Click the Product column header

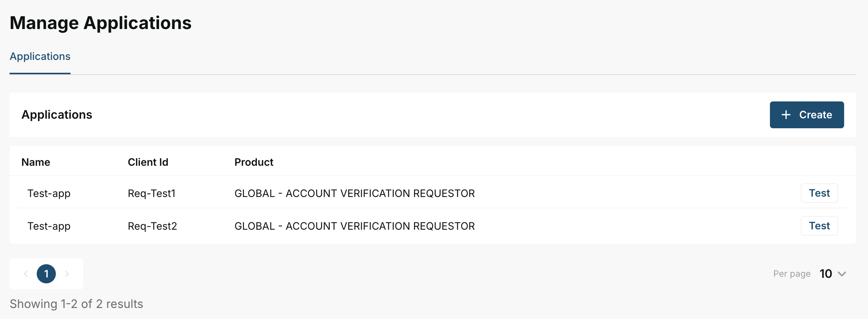tap(254, 162)
